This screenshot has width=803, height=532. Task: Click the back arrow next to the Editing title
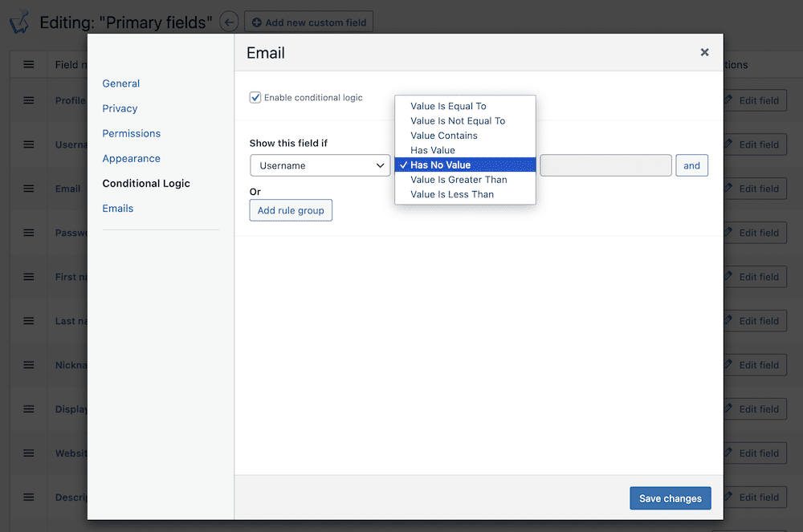tap(229, 22)
